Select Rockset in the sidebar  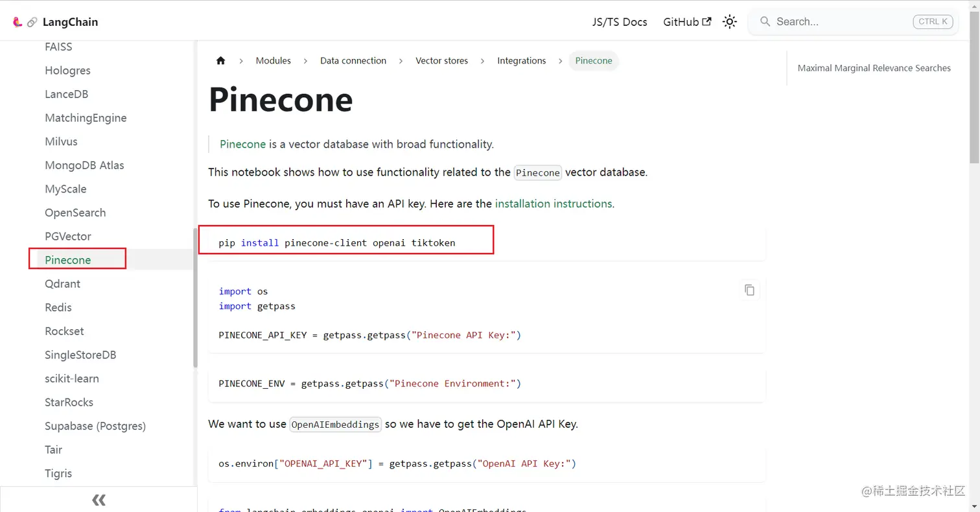pyautogui.click(x=64, y=331)
